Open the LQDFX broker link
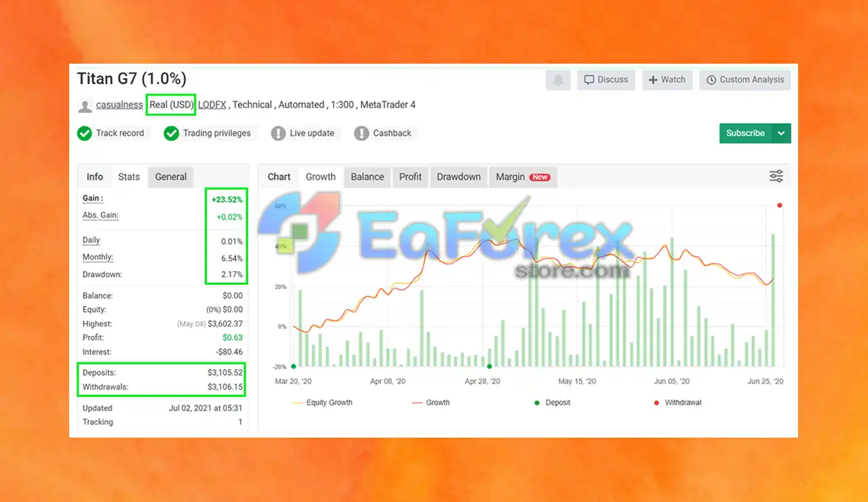 [212, 105]
